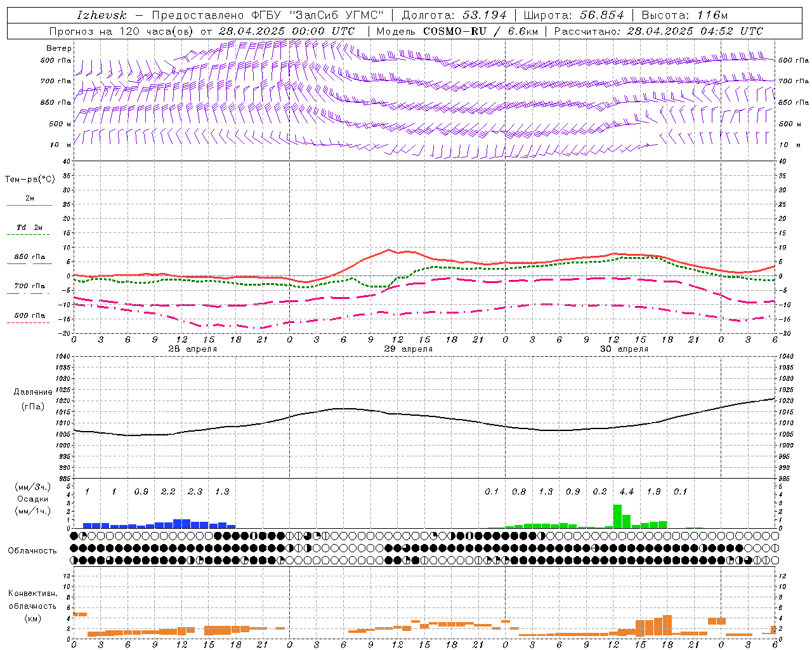
Task: Click the "4.4" precipitation total value
Action: tap(626, 491)
